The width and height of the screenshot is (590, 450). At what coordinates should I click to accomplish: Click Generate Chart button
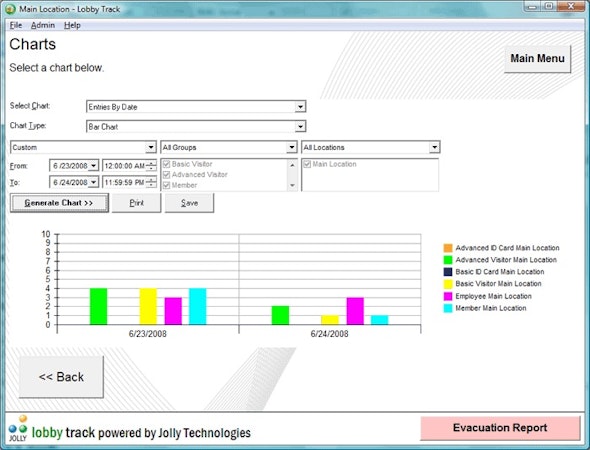[x=59, y=203]
